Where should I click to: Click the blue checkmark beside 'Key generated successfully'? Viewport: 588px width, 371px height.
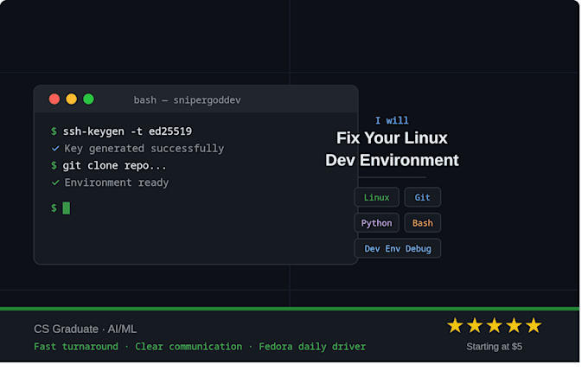coord(55,149)
